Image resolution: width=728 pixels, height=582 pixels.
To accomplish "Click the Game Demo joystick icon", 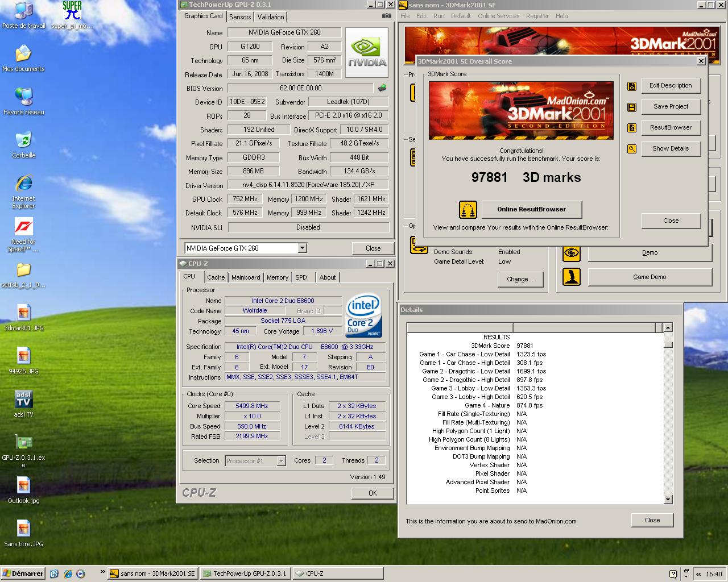I will (x=572, y=277).
